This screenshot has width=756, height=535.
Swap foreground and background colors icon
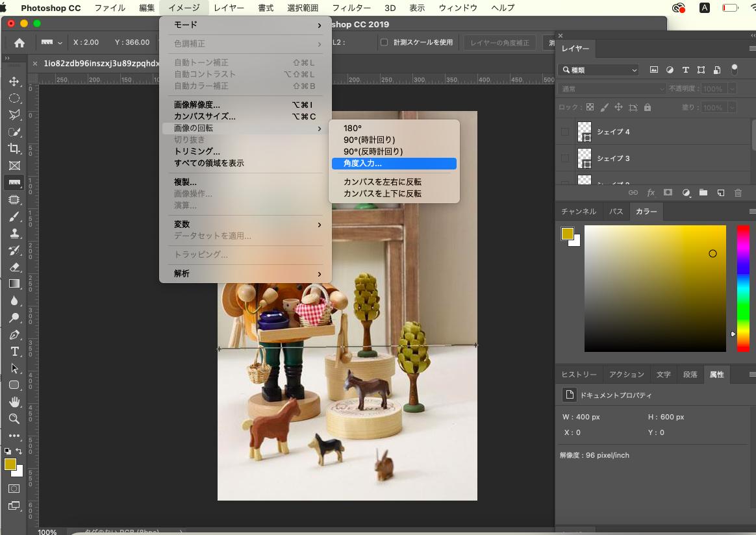tap(19, 451)
